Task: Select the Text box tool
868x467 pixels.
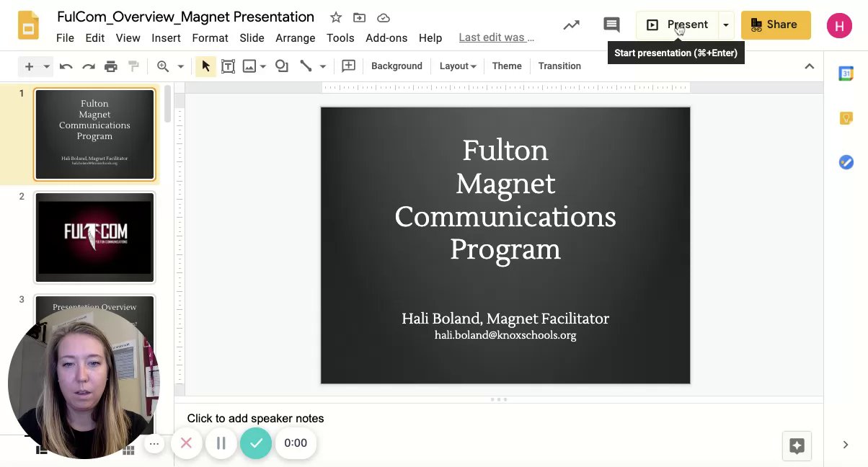Action: tap(228, 66)
